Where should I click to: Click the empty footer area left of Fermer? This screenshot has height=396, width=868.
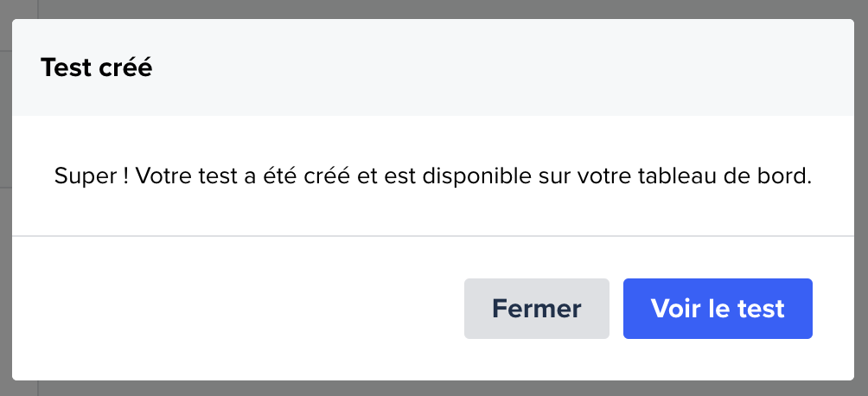[x=233, y=309]
